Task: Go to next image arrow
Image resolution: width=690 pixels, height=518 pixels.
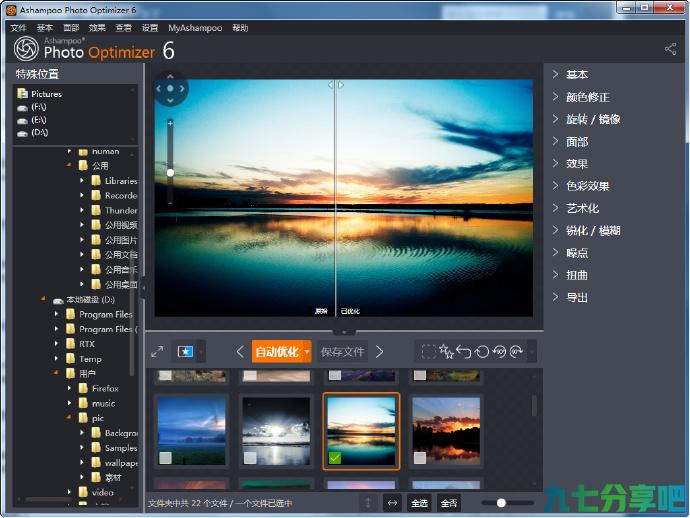Action: point(379,352)
